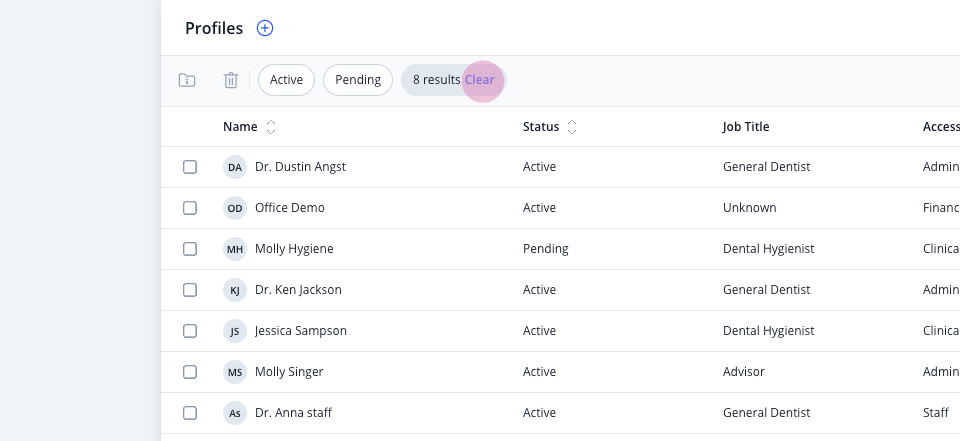Clear the results filter
Screen dimensions: 960x441
coord(479,80)
